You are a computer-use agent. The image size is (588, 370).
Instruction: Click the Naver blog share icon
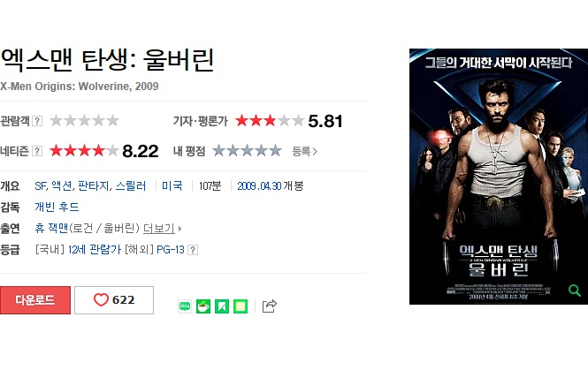click(x=185, y=306)
